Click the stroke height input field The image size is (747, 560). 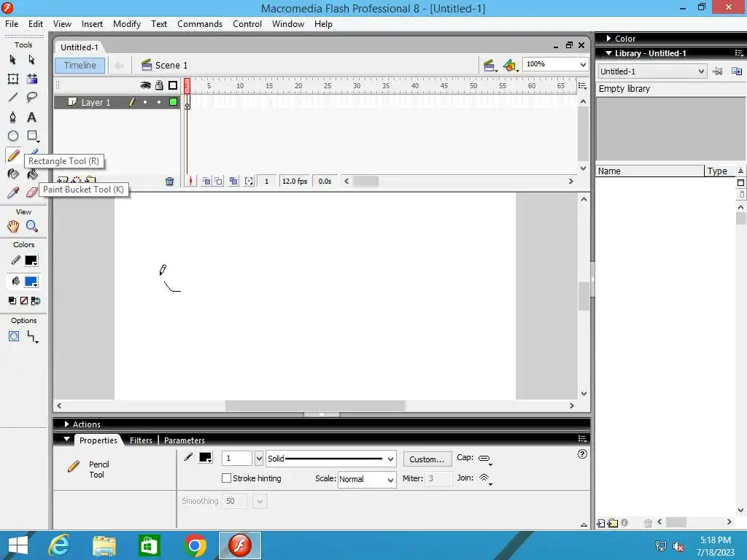[237, 459]
